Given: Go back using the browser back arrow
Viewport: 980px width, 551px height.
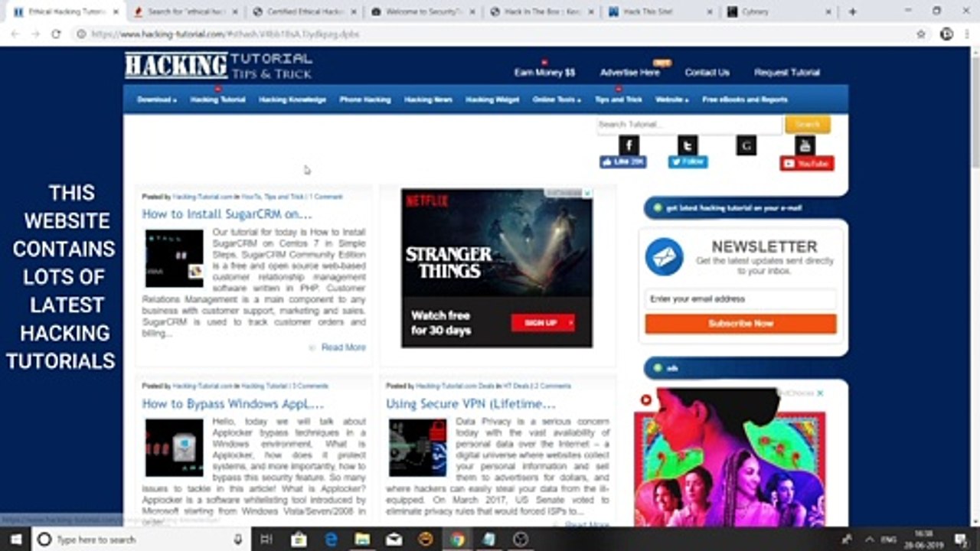Looking at the screenshot, I should [16, 34].
